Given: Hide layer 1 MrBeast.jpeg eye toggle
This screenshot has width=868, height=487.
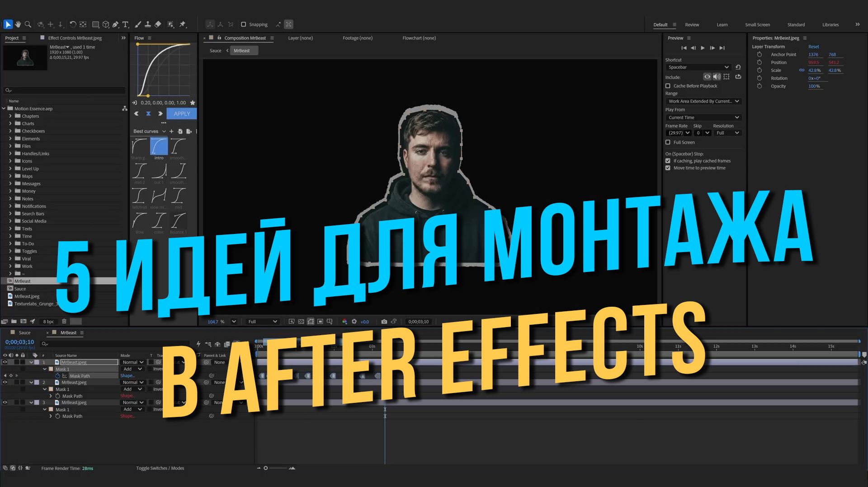Looking at the screenshot, I should click(5, 362).
